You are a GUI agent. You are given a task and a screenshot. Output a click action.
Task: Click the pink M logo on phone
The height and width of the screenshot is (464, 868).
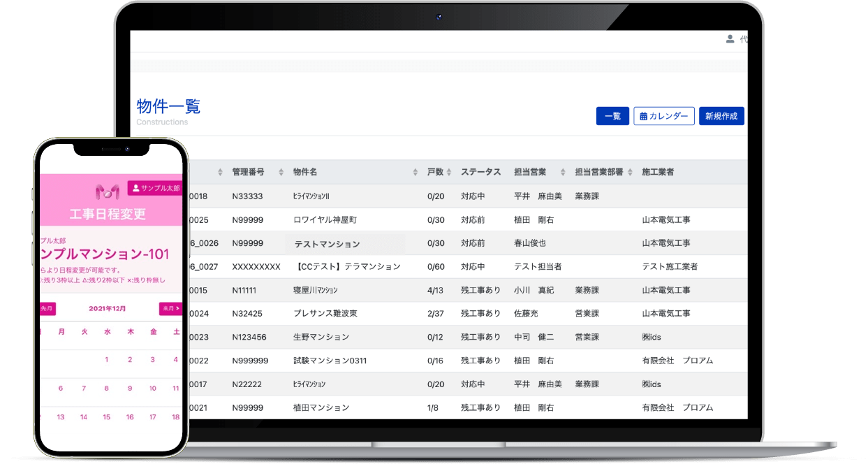[x=108, y=192]
